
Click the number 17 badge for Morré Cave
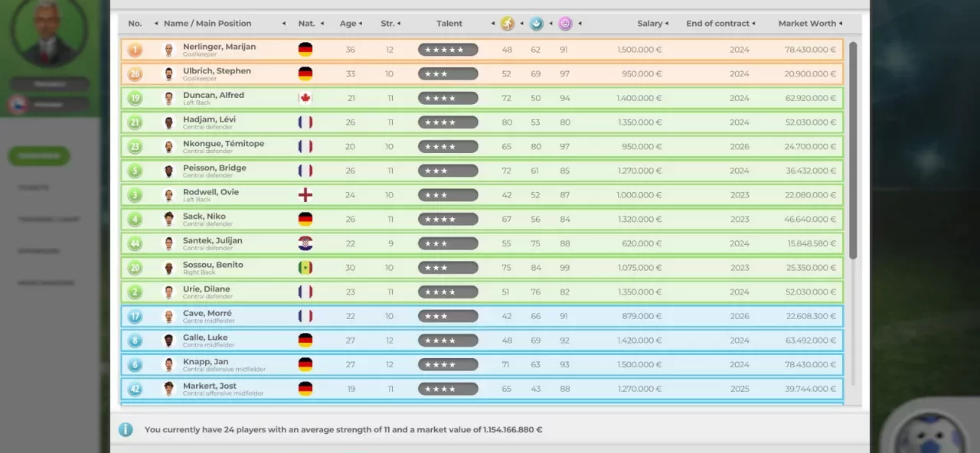135,316
